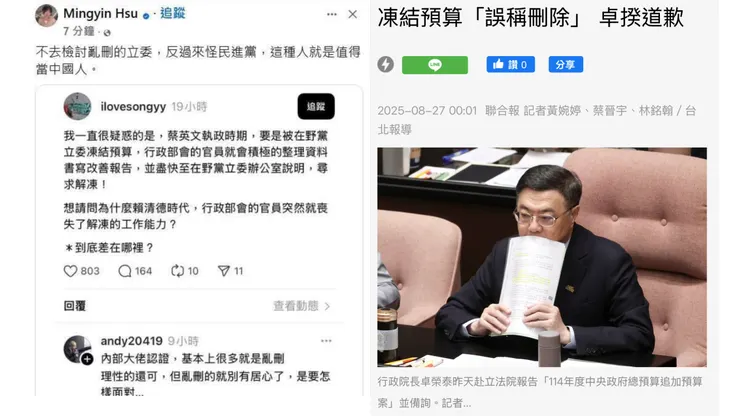Click the Mingyin Hsu profile avatar
The width and height of the screenshot is (740, 416).
(x=47, y=16)
